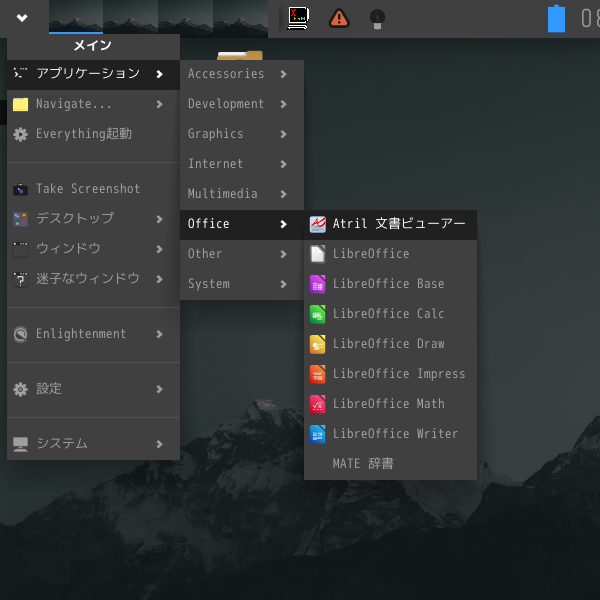Expand the Development submenu arrow

(x=284, y=104)
